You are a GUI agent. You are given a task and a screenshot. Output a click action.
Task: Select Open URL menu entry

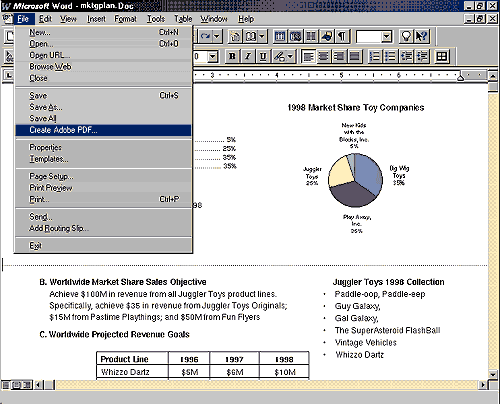[x=103, y=55]
